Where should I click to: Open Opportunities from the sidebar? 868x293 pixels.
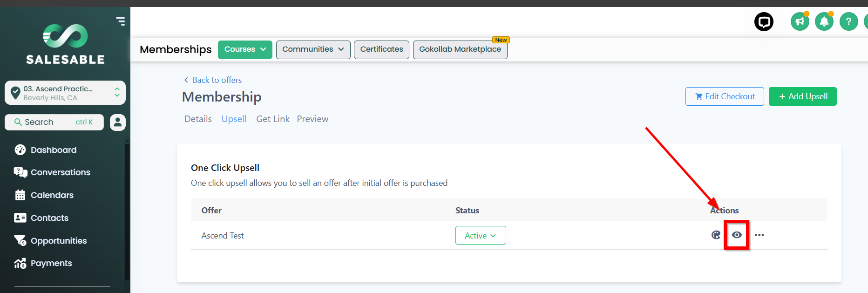(59, 241)
